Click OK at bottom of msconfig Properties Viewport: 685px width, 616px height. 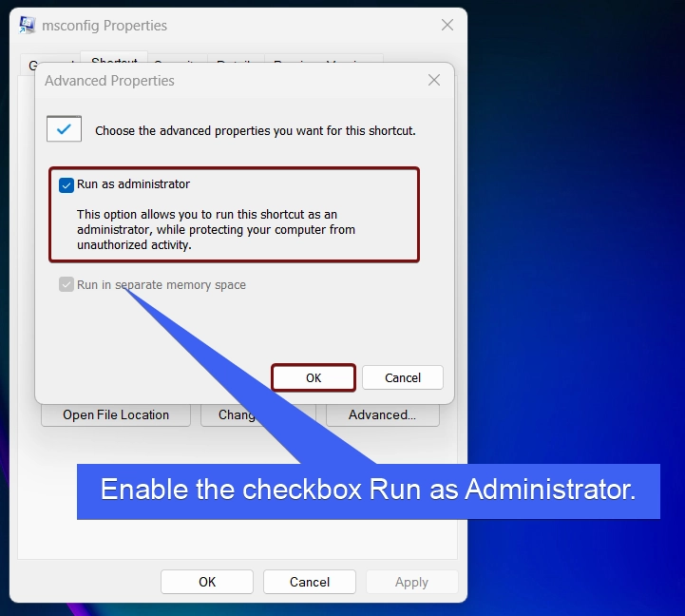click(x=207, y=582)
